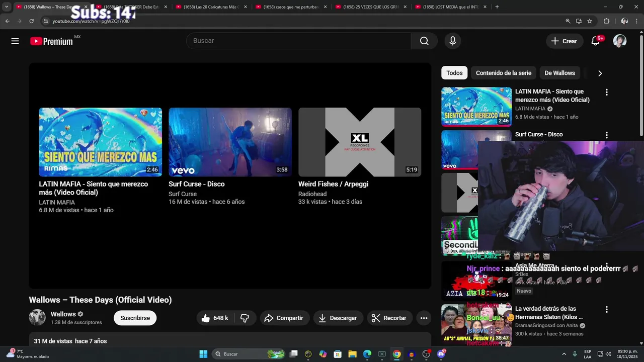Open Wallows channel name link
Screen dimensions: 644x362
(x=63, y=314)
